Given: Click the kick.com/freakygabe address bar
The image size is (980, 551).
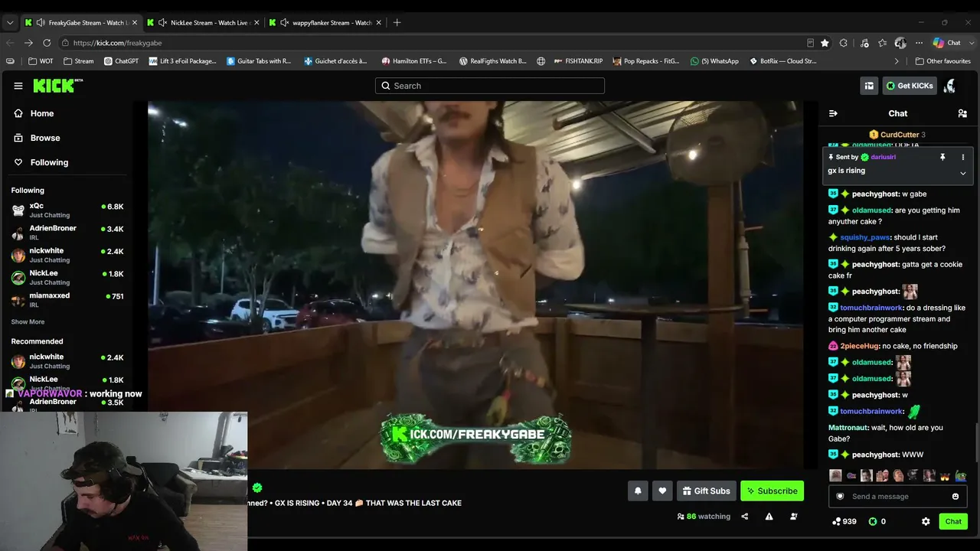Looking at the screenshot, I should pyautogui.click(x=429, y=43).
